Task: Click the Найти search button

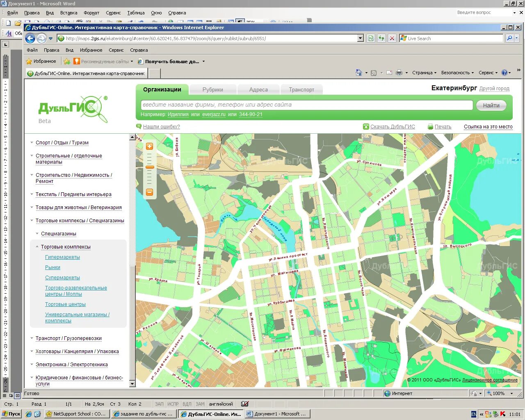Action: tap(491, 105)
